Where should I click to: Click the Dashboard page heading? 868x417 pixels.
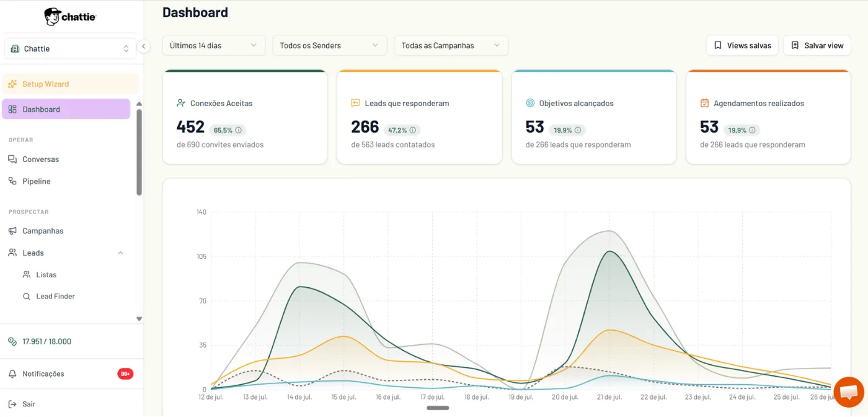pyautogui.click(x=195, y=12)
